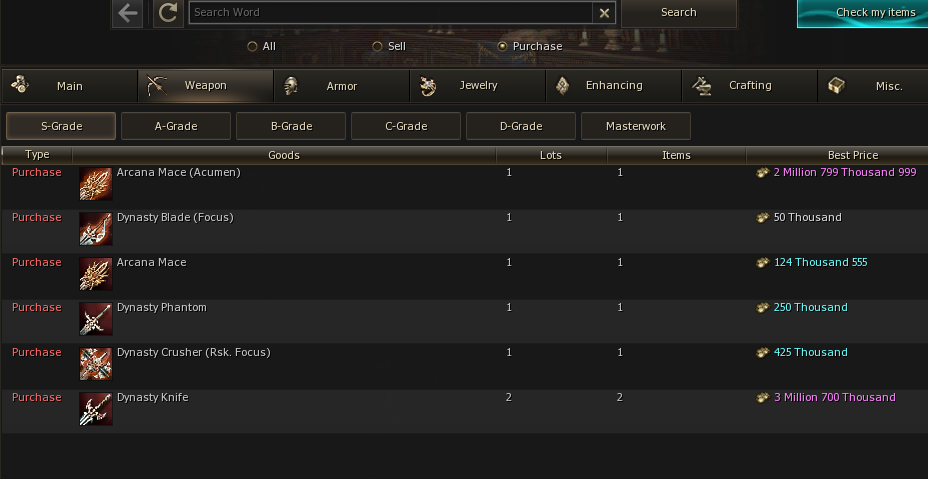Clear the search field with X icon
The width and height of the screenshot is (928, 479).
tap(604, 13)
